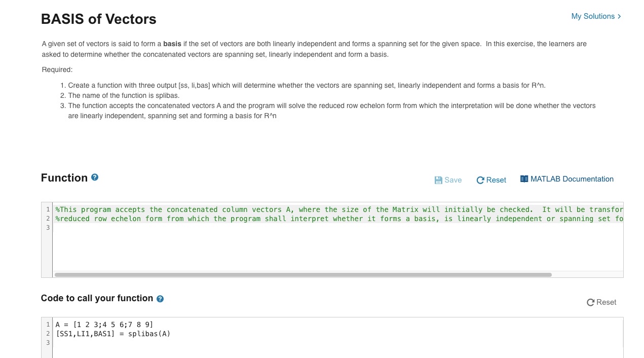Screen dimensions: 644x358
Task: Click Reset in the Function toolbar
Action: coord(491,180)
